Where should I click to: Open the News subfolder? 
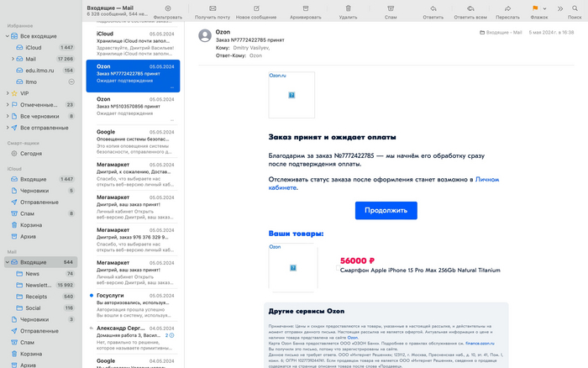[41, 273]
